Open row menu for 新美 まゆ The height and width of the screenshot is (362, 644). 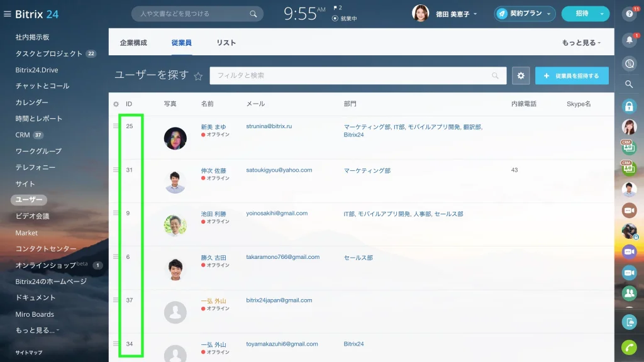[116, 126]
